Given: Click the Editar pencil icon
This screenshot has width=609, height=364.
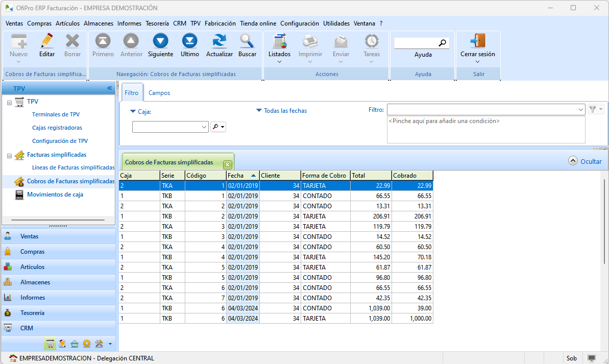Looking at the screenshot, I should click(47, 41).
